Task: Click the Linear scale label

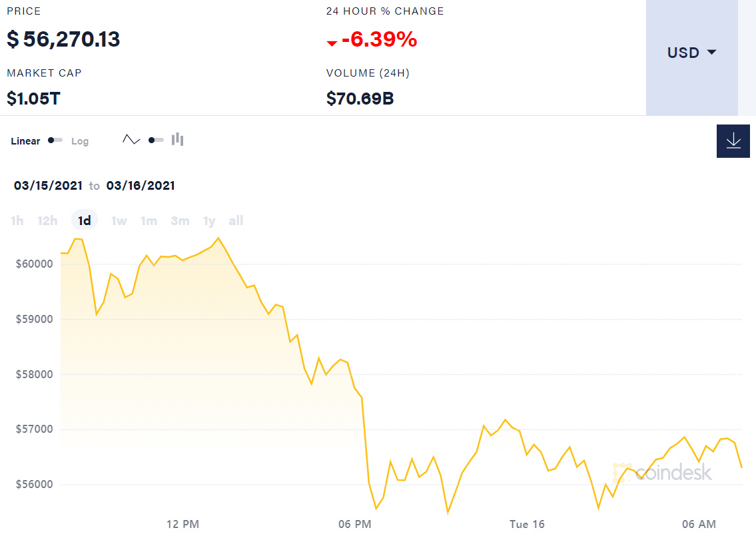Action: pos(25,141)
